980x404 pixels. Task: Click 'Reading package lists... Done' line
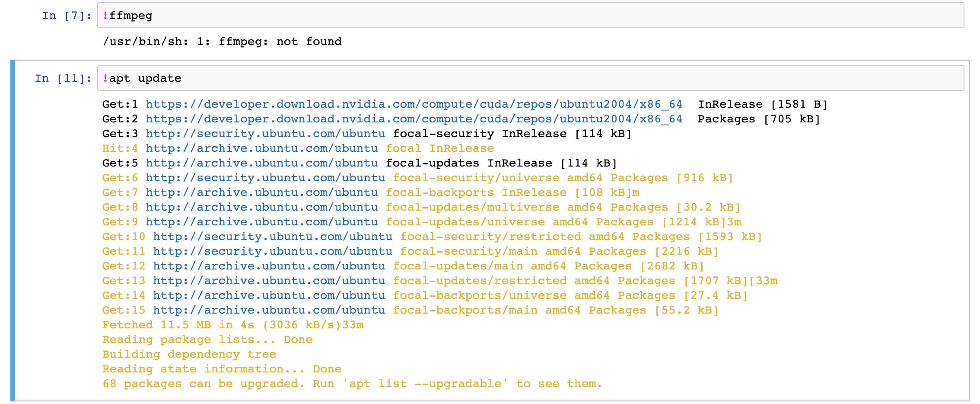click(207, 340)
